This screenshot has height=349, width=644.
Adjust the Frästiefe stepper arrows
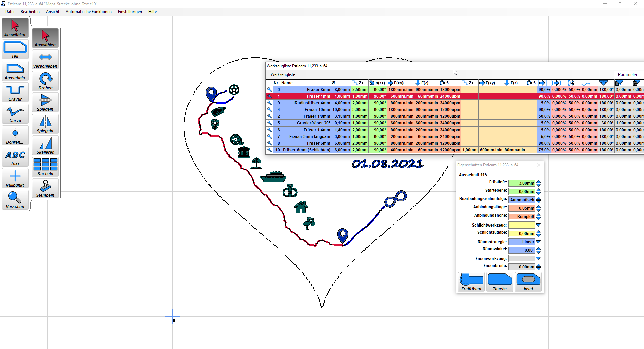click(538, 183)
